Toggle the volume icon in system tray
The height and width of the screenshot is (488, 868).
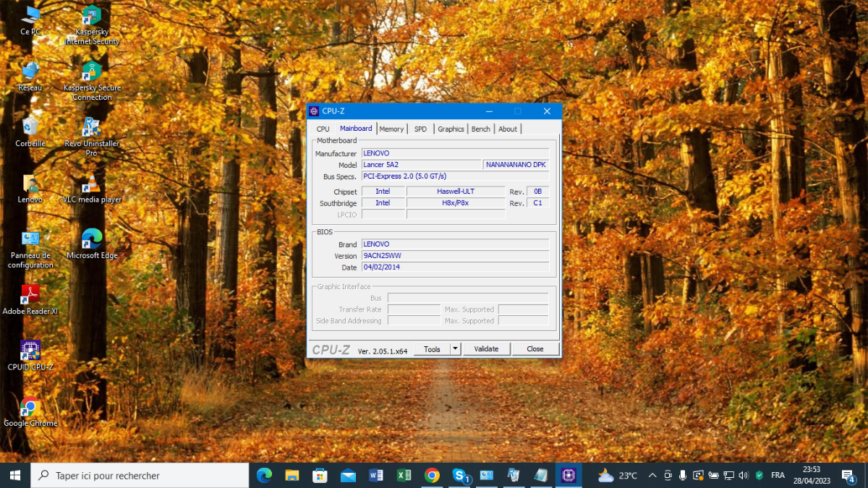pos(744,475)
